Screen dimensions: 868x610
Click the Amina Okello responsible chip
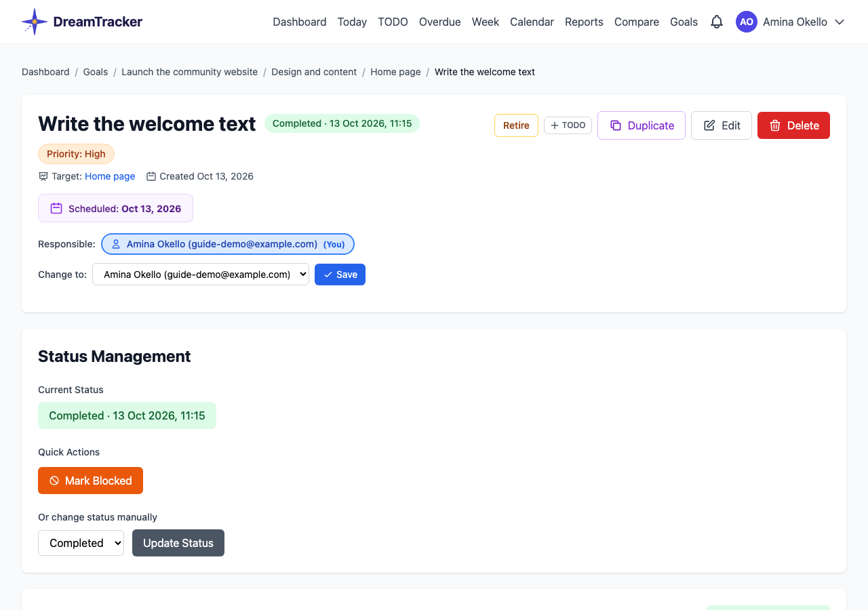[228, 244]
